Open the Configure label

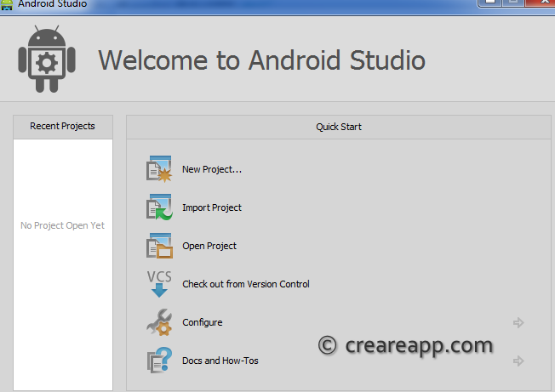[202, 322]
